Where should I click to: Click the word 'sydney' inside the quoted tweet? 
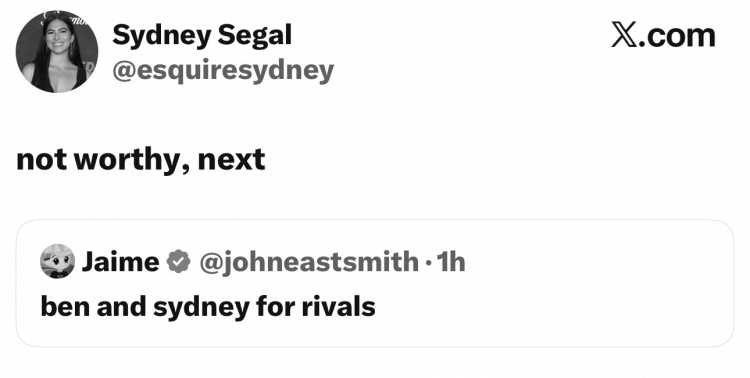pyautogui.click(x=201, y=308)
